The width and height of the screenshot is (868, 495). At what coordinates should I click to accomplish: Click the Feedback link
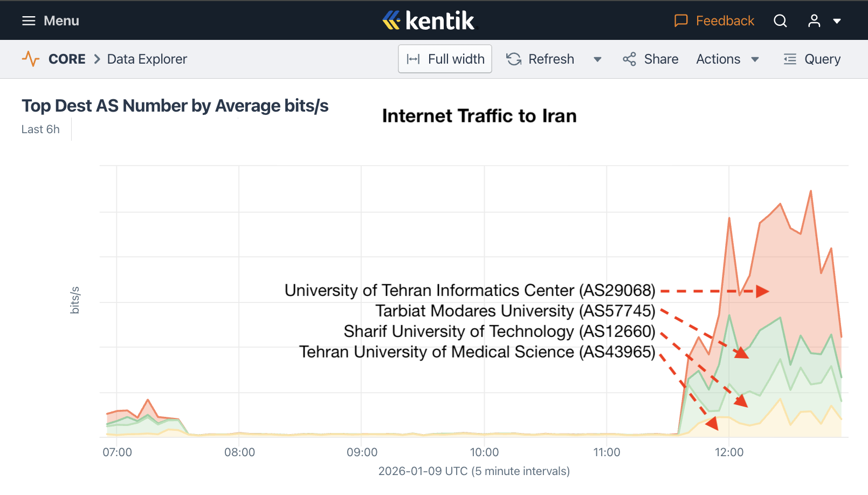click(725, 21)
